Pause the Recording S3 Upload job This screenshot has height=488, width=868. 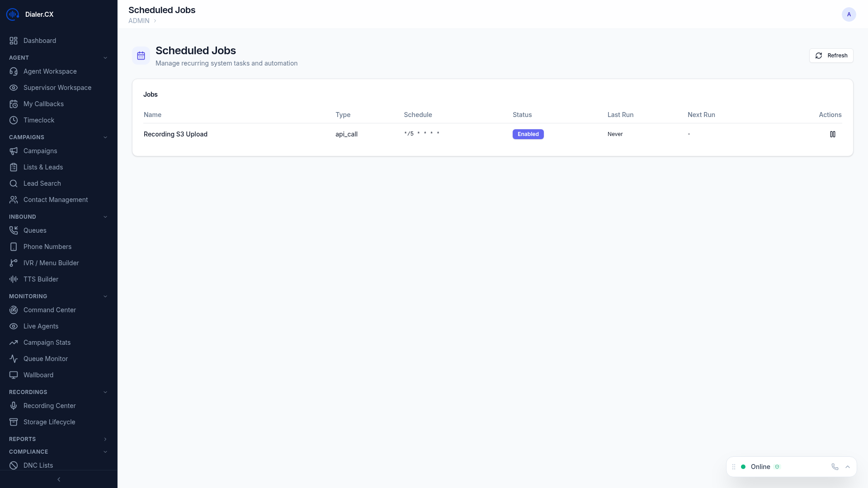point(833,134)
